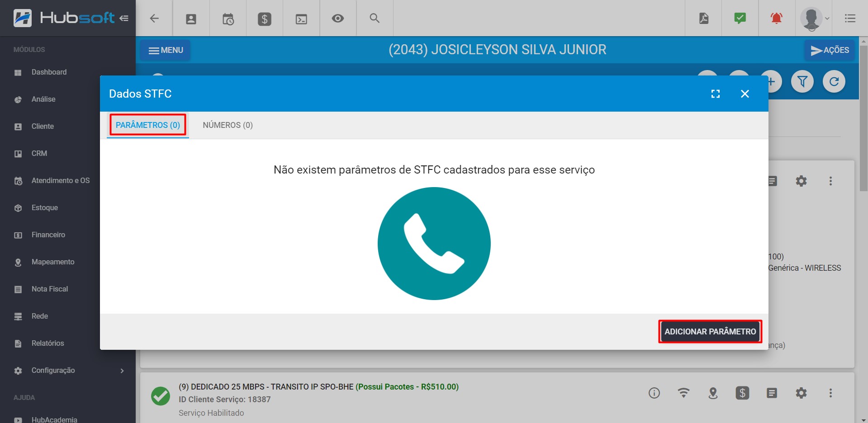This screenshot has width=868, height=423.
Task: Export to PDF using the PDF icon
Action: point(703,18)
